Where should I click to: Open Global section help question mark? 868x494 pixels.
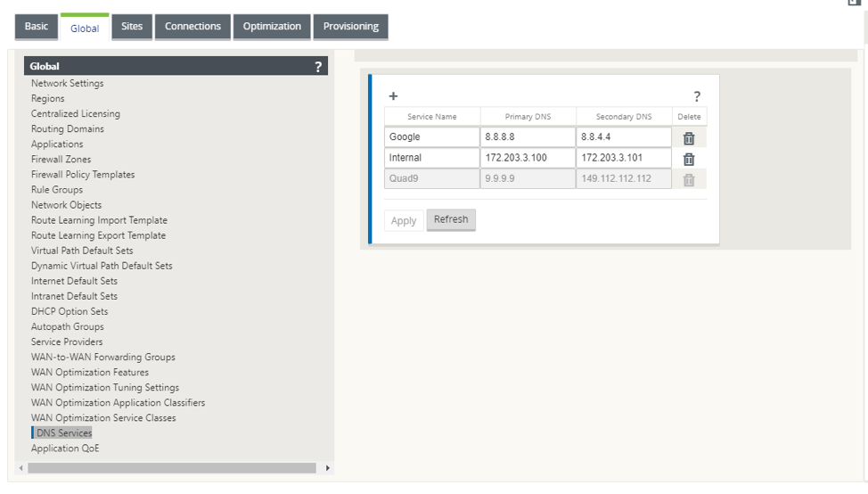coord(318,67)
